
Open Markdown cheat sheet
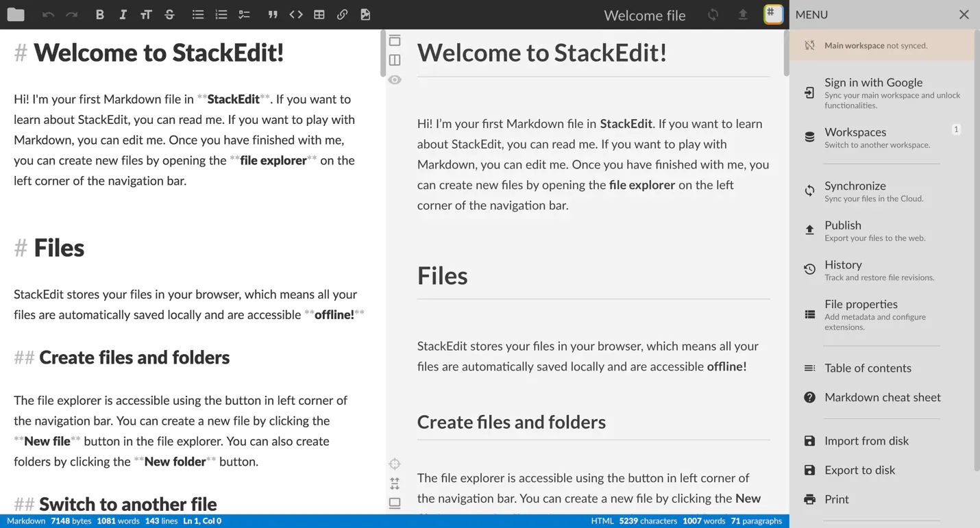[882, 397]
